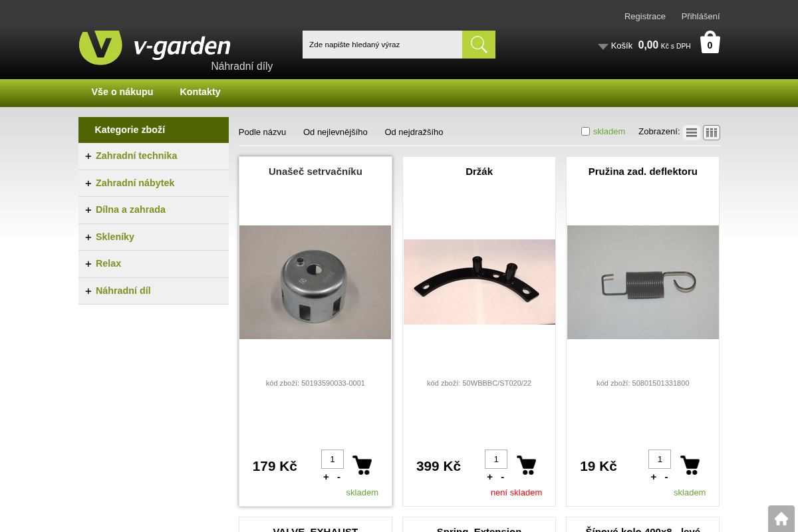This screenshot has width=798, height=532.
Task: Click quantity field for Pružina zad. deflektoru
Action: coord(660,459)
